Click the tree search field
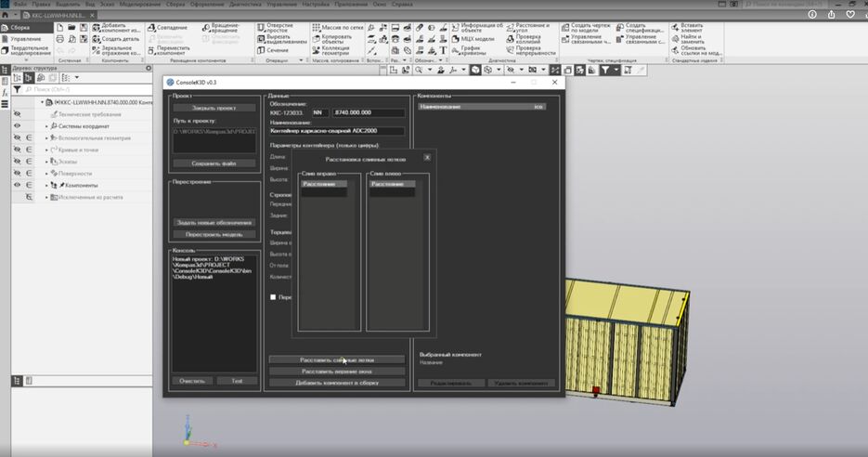 pyautogui.click(x=87, y=89)
